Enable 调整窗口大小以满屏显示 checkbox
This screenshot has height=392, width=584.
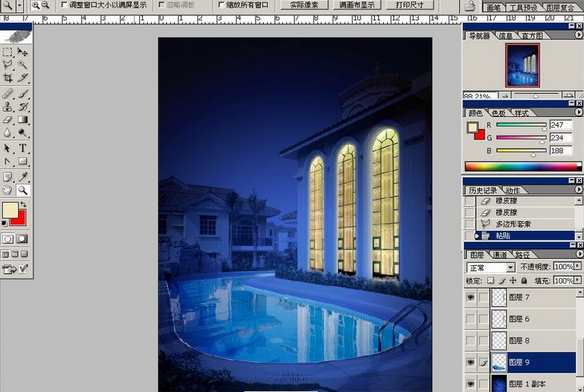point(64,5)
